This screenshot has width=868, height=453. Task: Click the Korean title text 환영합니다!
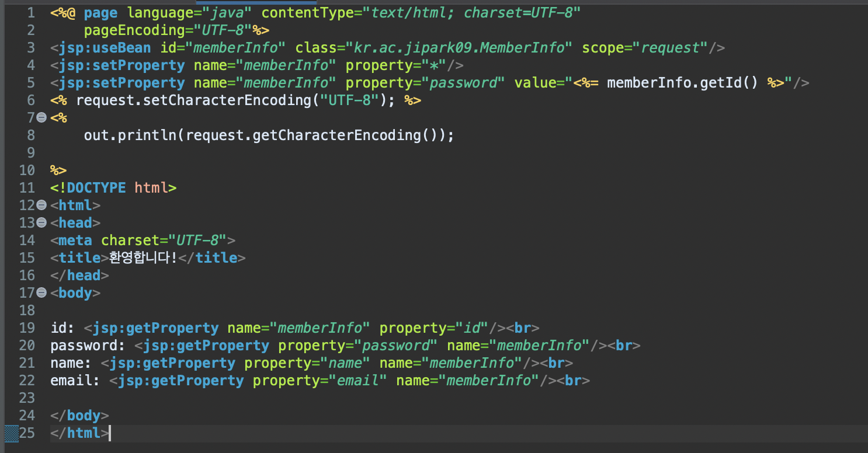point(143,257)
